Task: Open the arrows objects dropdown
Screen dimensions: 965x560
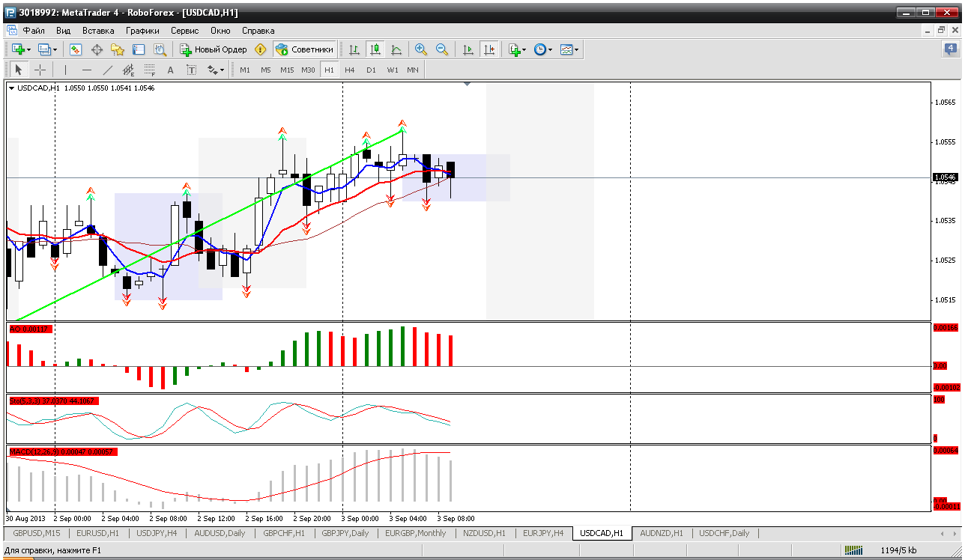Action: click(216, 70)
